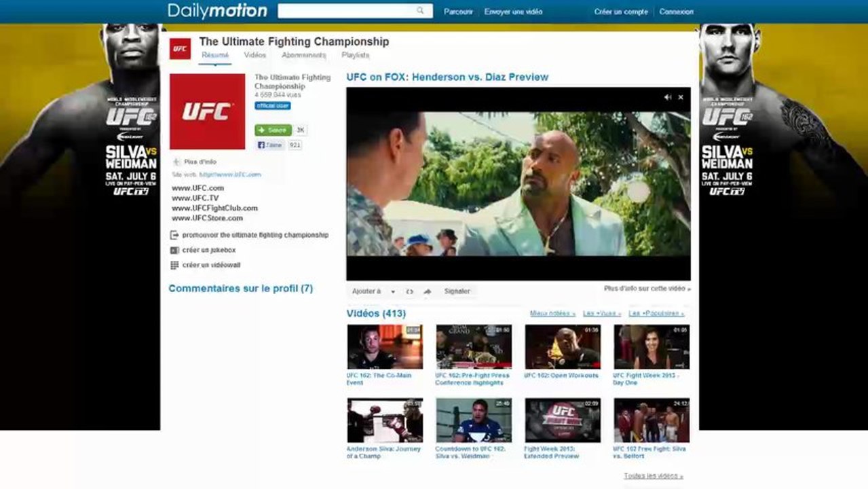Open the Parcourir menu
This screenshot has height=489, width=868.
point(458,12)
